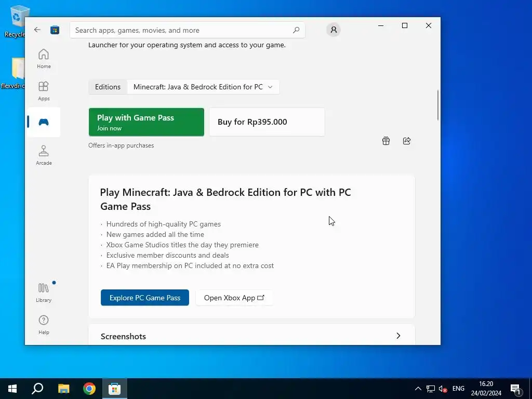532x399 pixels.
Task: Click Buy for Rp395.000 button
Action: coord(267,122)
